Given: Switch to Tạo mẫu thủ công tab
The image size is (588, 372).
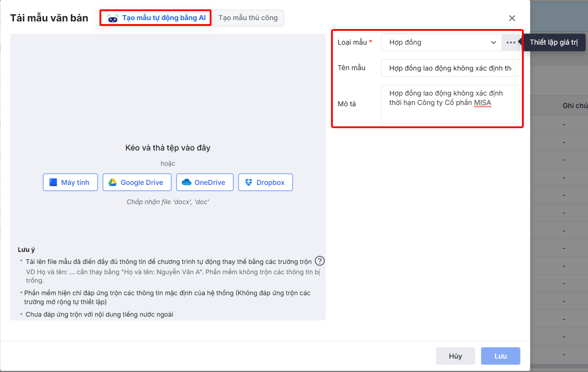Looking at the screenshot, I should [248, 18].
